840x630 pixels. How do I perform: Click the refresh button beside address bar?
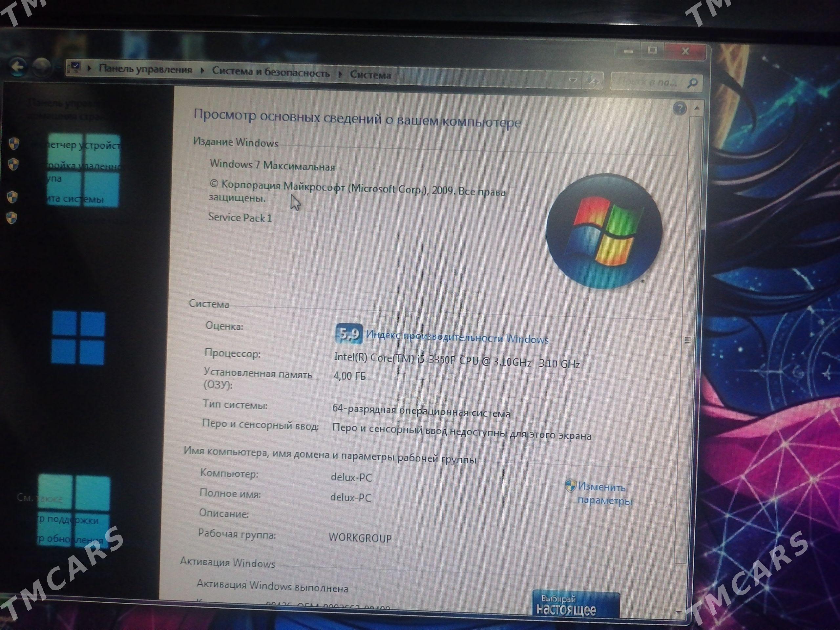pos(593,81)
